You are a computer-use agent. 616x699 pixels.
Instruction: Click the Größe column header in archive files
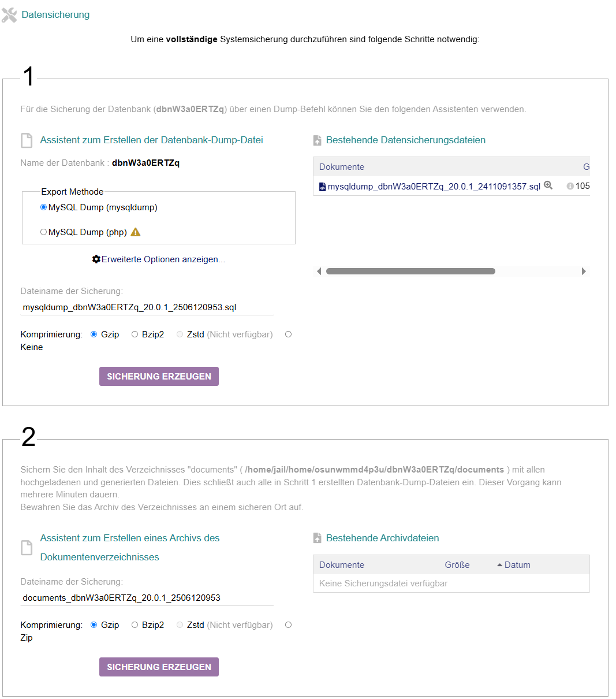[457, 565]
